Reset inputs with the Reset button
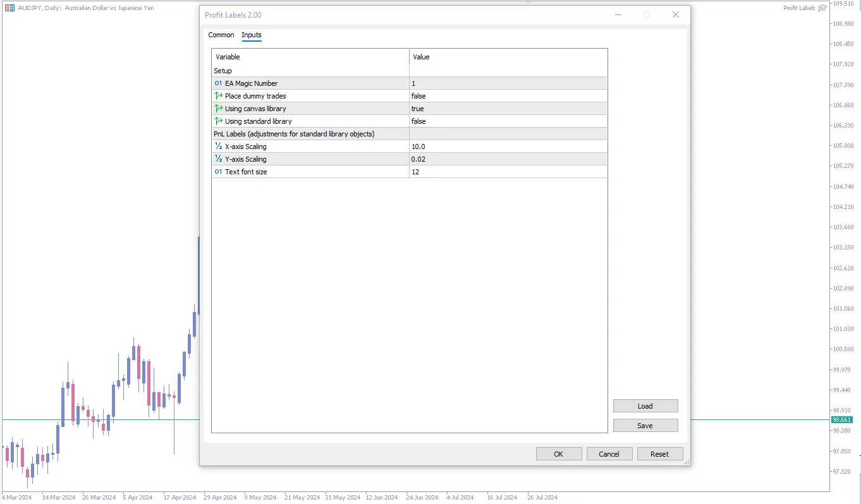861x504 pixels. tap(659, 454)
